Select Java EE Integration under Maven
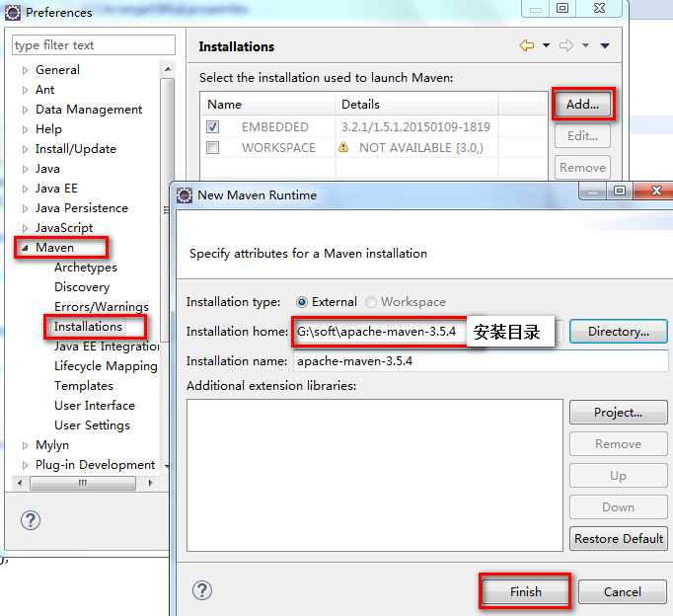This screenshot has height=616, width=673. (x=107, y=346)
